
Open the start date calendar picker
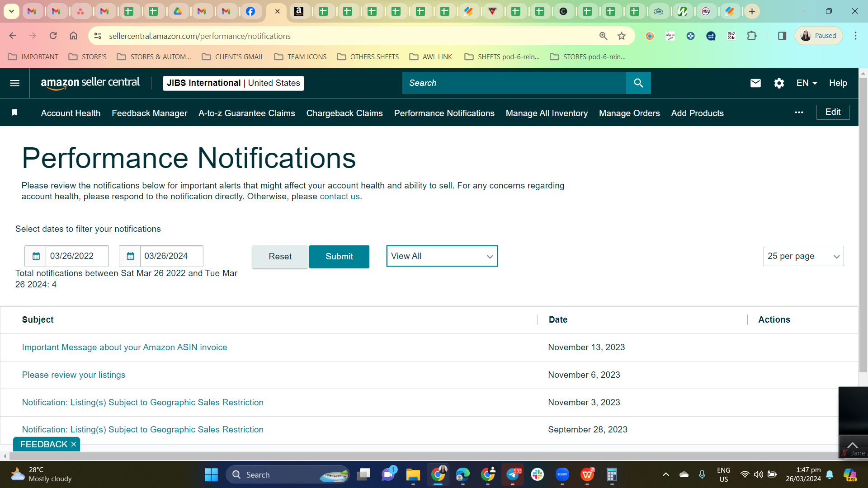(x=36, y=256)
